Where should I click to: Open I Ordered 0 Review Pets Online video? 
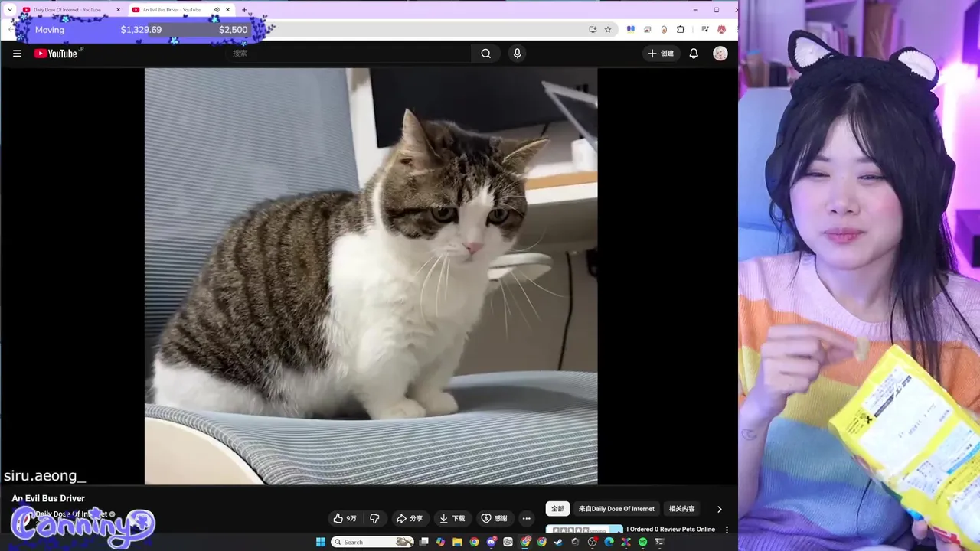(x=671, y=530)
